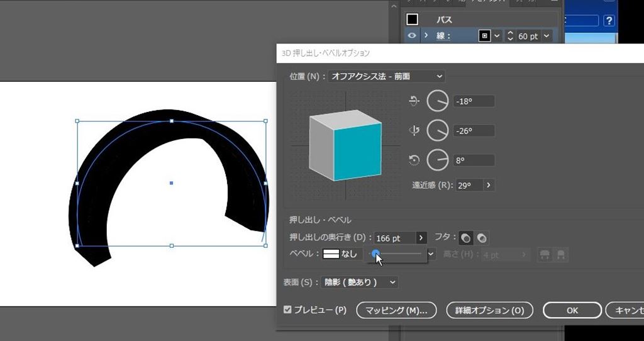Click the 押し出しの奥行き 166 pt field
Screen dimensions: 644x341
(394, 238)
